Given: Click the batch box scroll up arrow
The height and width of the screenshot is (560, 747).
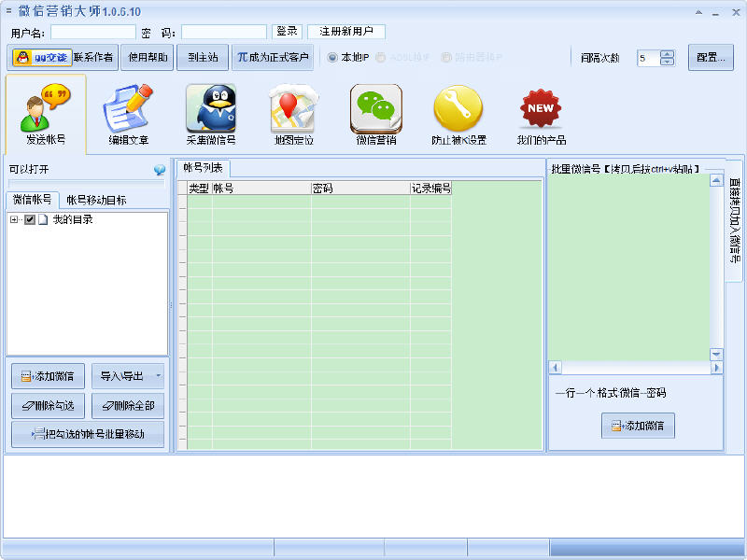Looking at the screenshot, I should (x=716, y=180).
